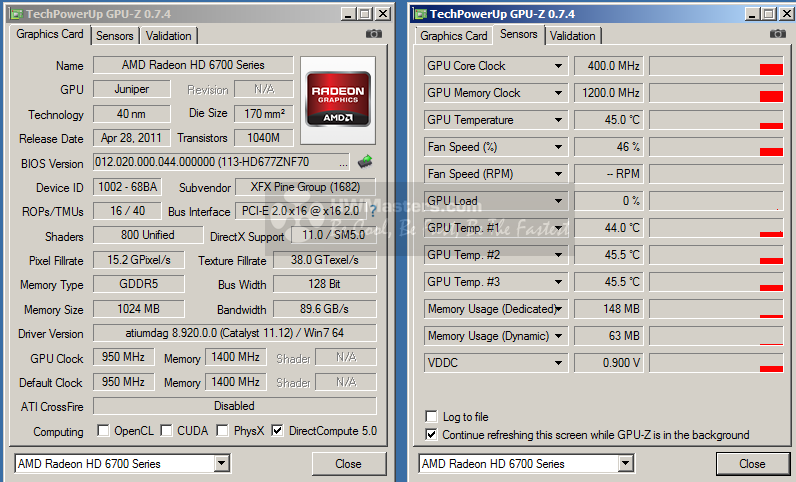Uncheck Continue refreshing in background option
The width and height of the screenshot is (796, 482).
coord(431,435)
